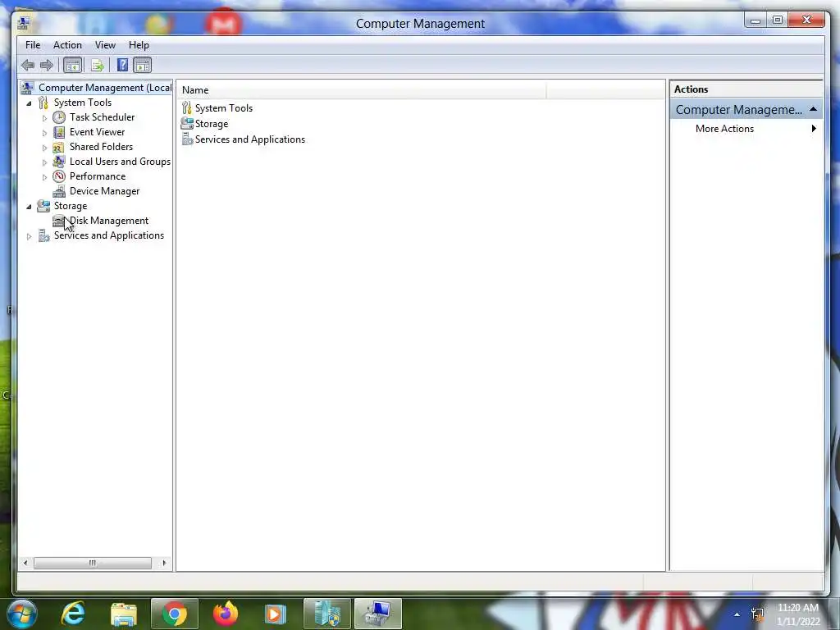Image resolution: width=840 pixels, height=630 pixels.
Task: Open Firefox from taskbar
Action: tap(226, 614)
